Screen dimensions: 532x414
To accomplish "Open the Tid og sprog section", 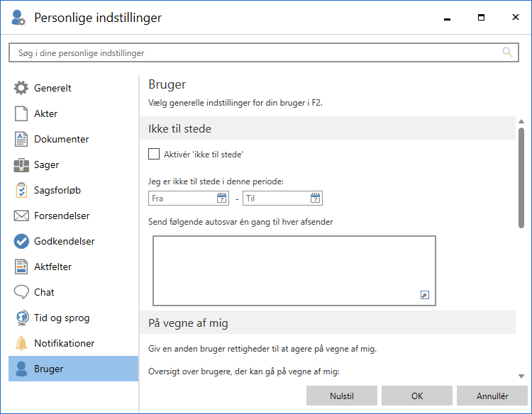I will pos(61,318).
